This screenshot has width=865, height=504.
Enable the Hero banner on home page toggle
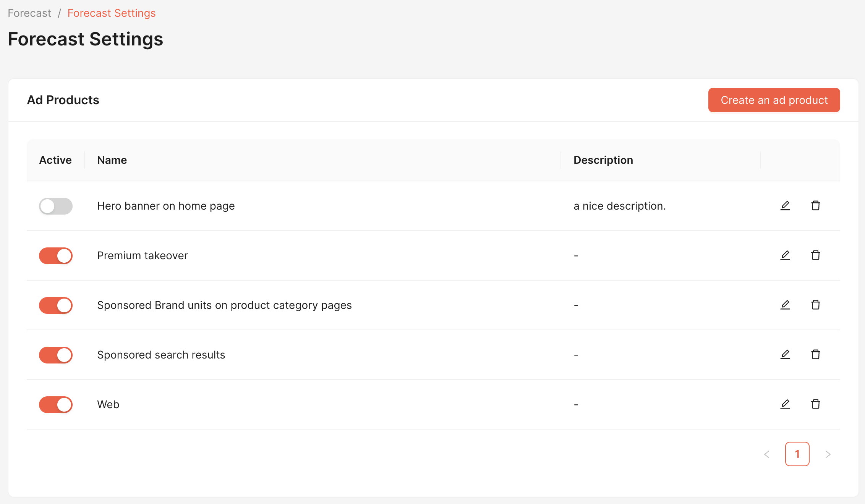point(56,206)
